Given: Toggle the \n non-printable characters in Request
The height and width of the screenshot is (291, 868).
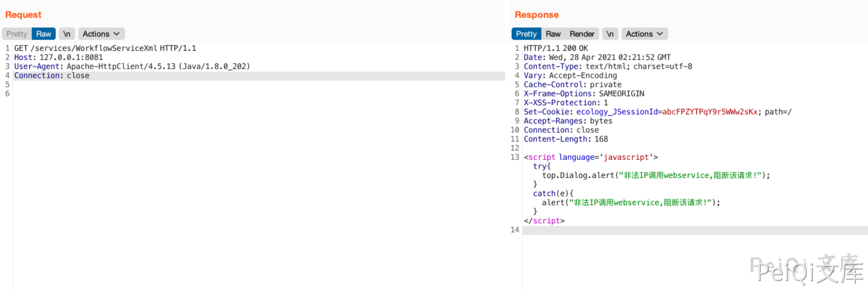Looking at the screenshot, I should click(67, 34).
